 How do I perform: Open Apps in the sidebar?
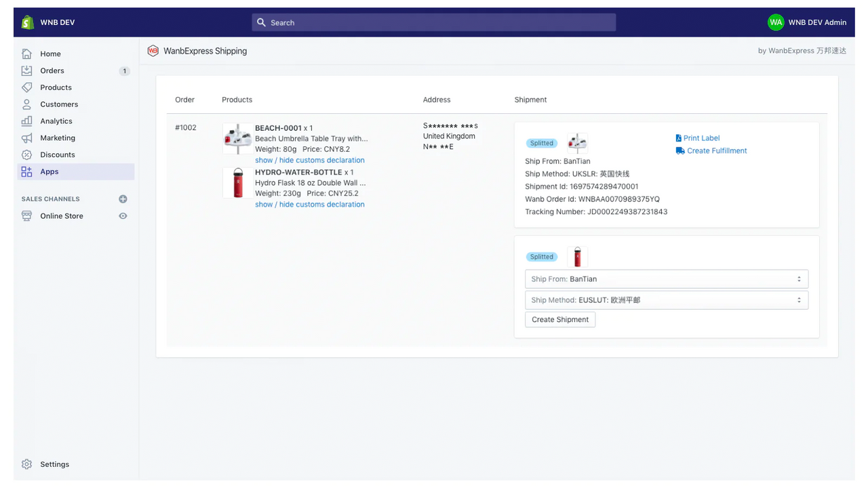click(x=76, y=171)
